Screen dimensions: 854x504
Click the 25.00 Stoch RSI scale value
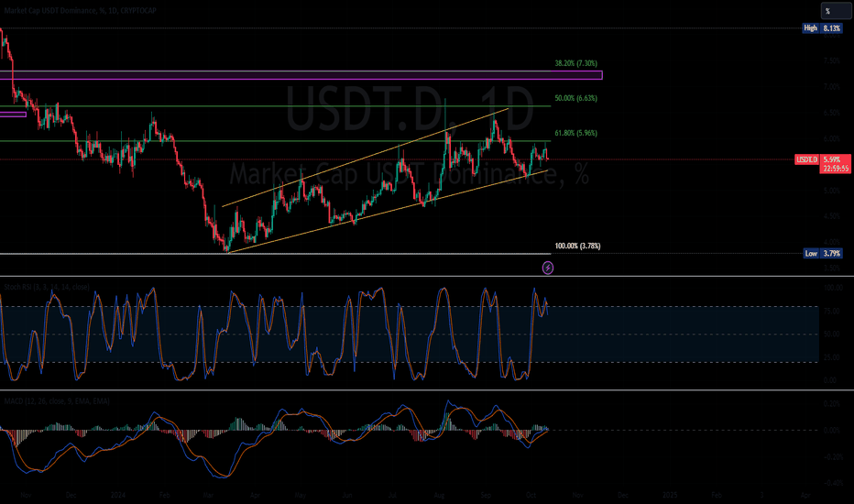tap(831, 357)
